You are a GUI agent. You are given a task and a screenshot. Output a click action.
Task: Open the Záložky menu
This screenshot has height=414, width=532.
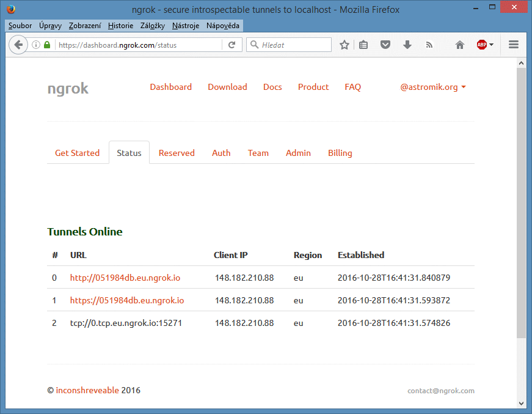152,26
